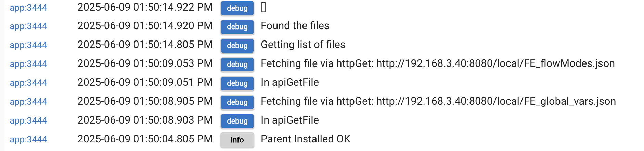Click the info badge for Parent Installed OK
The height and width of the screenshot is (151, 644).
tap(237, 140)
